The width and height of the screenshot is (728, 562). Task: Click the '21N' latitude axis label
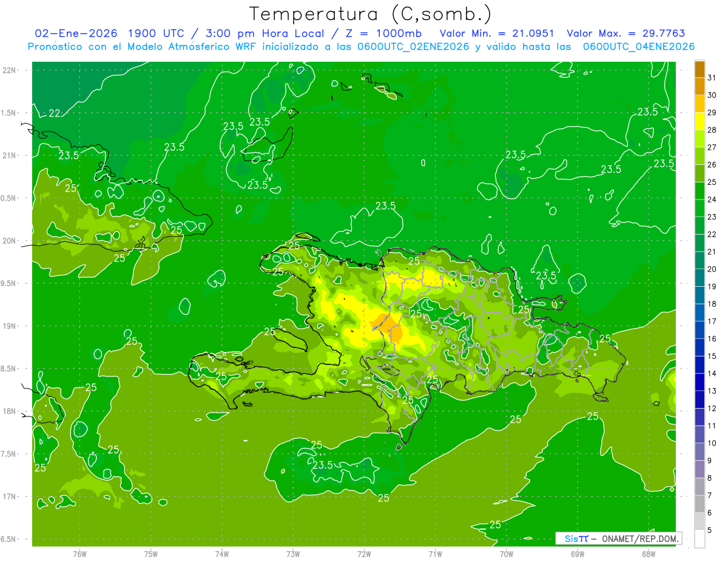(10, 155)
